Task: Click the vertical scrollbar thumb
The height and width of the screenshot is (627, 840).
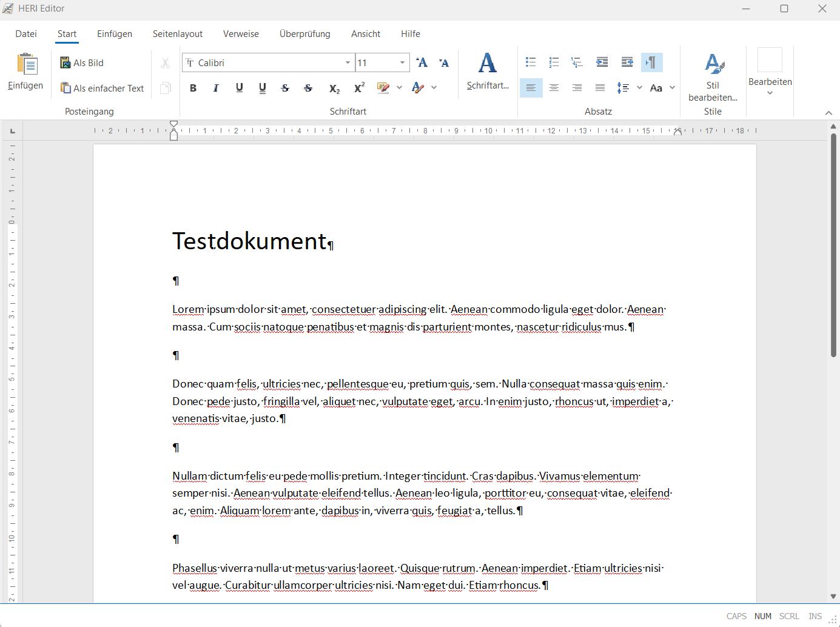Action: (x=833, y=245)
